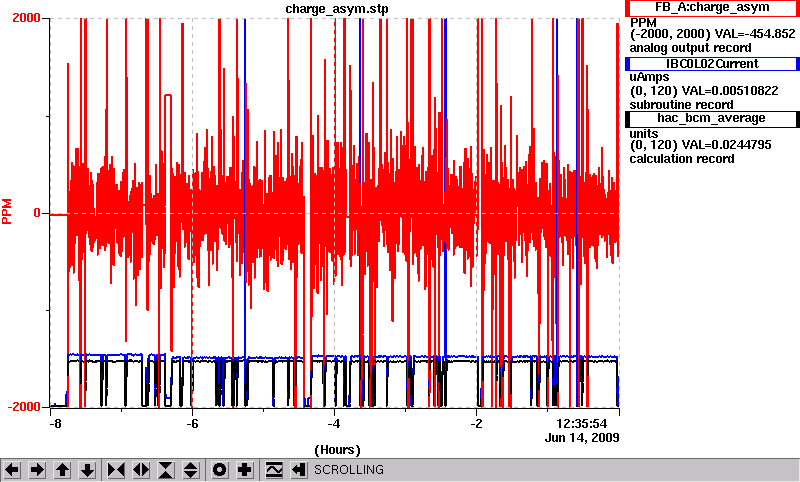The height and width of the screenshot is (482, 800).
Task: Click the -2 hours tick label
Action: [x=476, y=424]
